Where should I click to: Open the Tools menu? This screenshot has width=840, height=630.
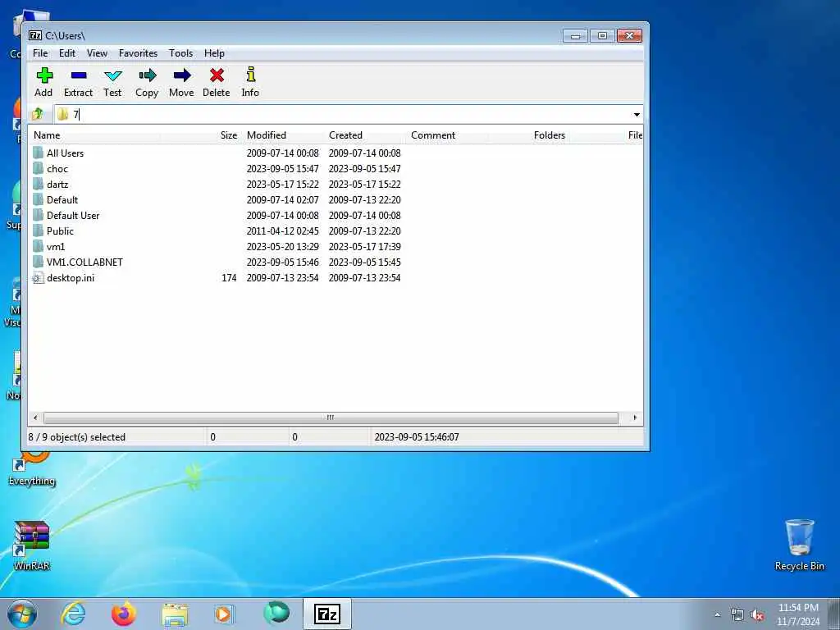click(181, 53)
